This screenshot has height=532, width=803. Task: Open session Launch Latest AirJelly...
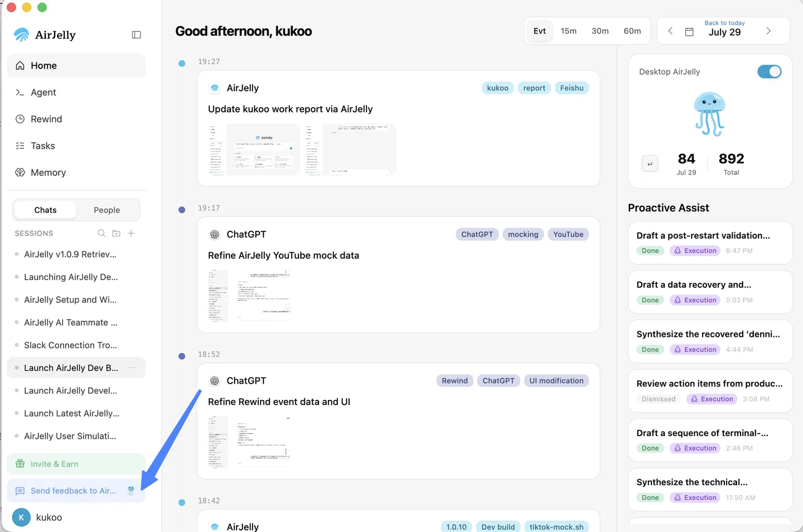[76, 413]
